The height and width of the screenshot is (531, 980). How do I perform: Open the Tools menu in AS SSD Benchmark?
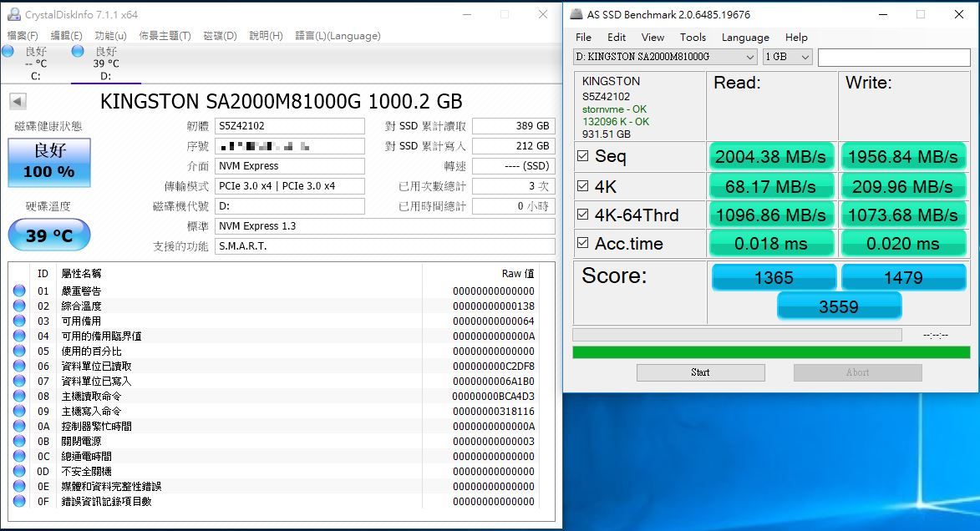[693, 38]
